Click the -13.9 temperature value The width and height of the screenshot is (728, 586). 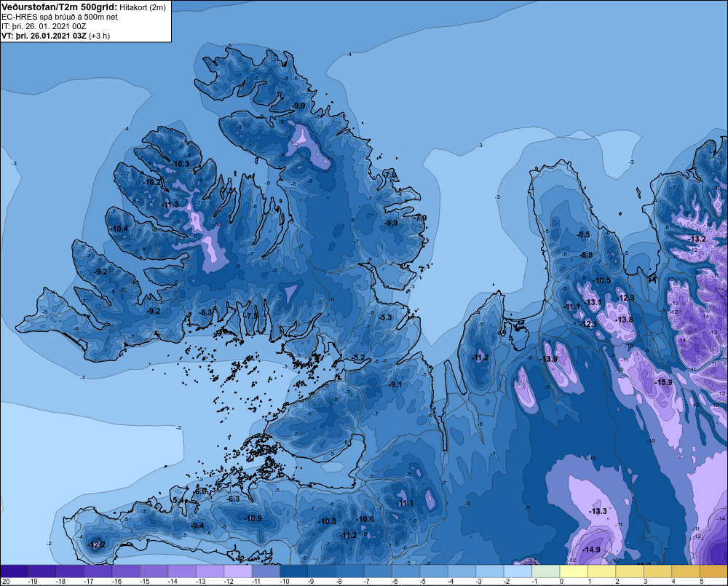point(548,359)
